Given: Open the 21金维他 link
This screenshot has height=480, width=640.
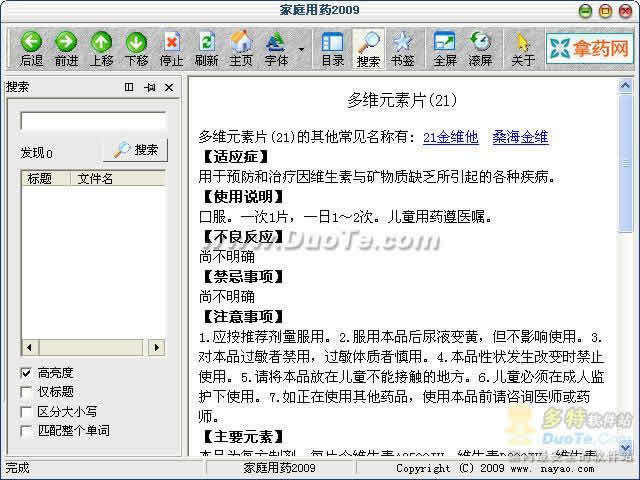Looking at the screenshot, I should click(451, 137).
